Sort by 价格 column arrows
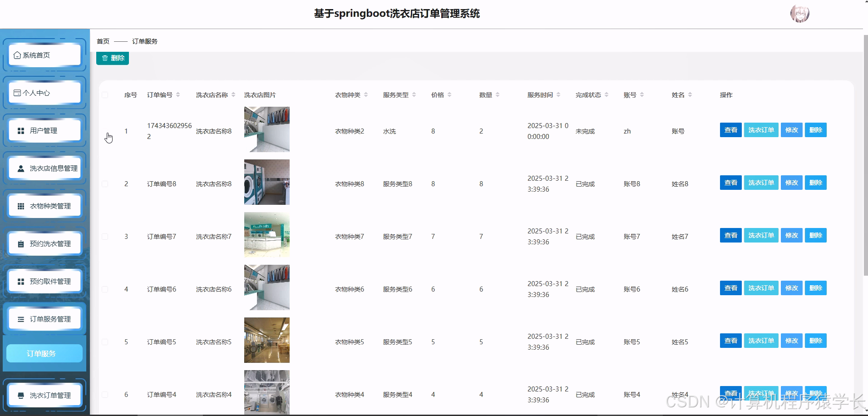The height and width of the screenshot is (416, 868). 449,95
